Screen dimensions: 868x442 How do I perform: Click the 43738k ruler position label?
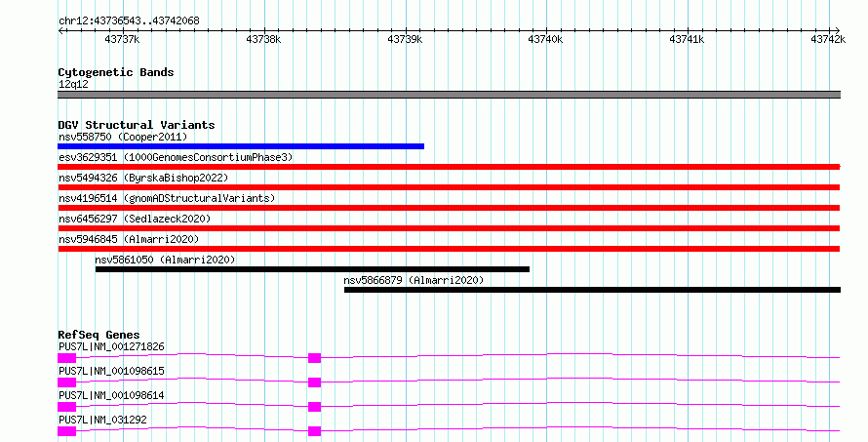[x=263, y=39]
